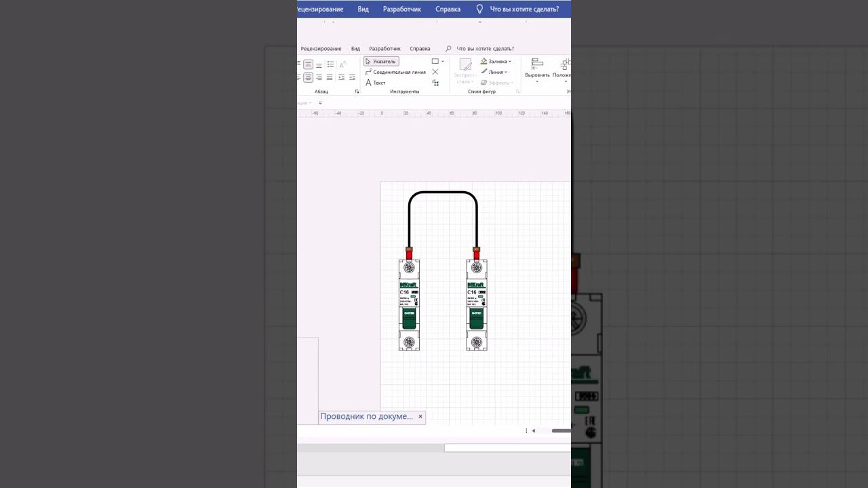
Task: Apply justified paragraph alignment
Action: pos(330,77)
